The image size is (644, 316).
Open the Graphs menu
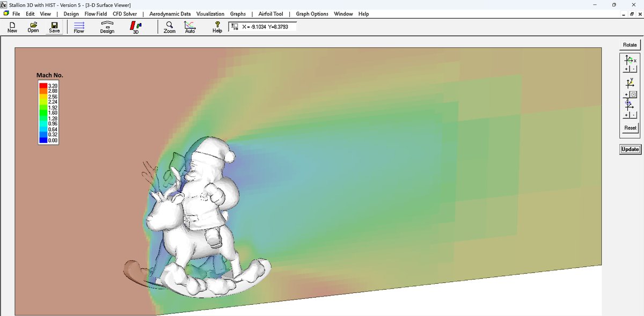(238, 14)
